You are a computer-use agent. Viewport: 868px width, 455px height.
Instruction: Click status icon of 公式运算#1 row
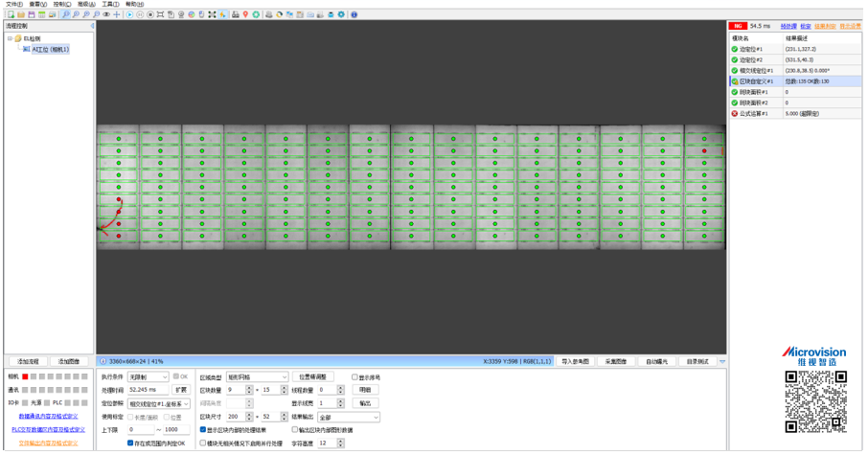(x=735, y=113)
